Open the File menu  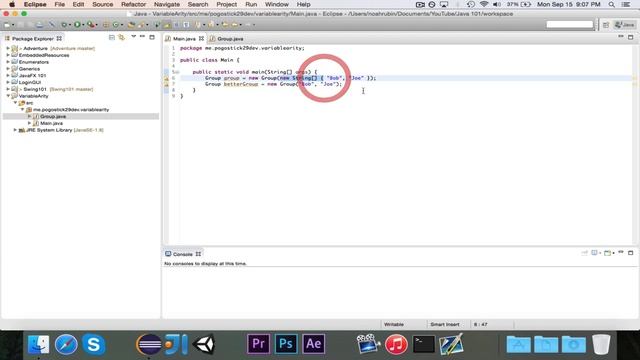click(60, 4)
